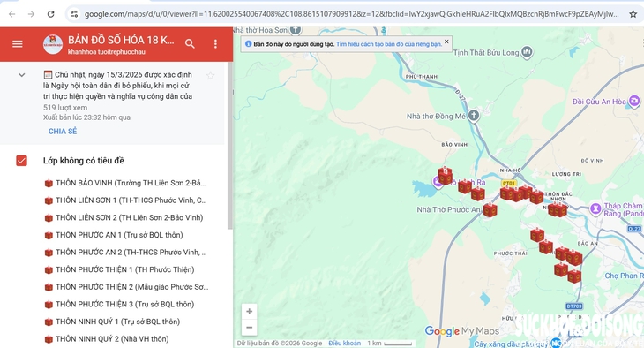Click the ĐT703 road shield
The image size is (644, 348).
pyautogui.click(x=573, y=306)
